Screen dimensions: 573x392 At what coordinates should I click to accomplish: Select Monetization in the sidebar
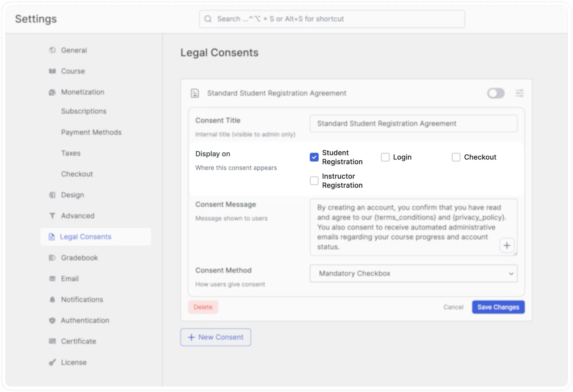pos(83,92)
